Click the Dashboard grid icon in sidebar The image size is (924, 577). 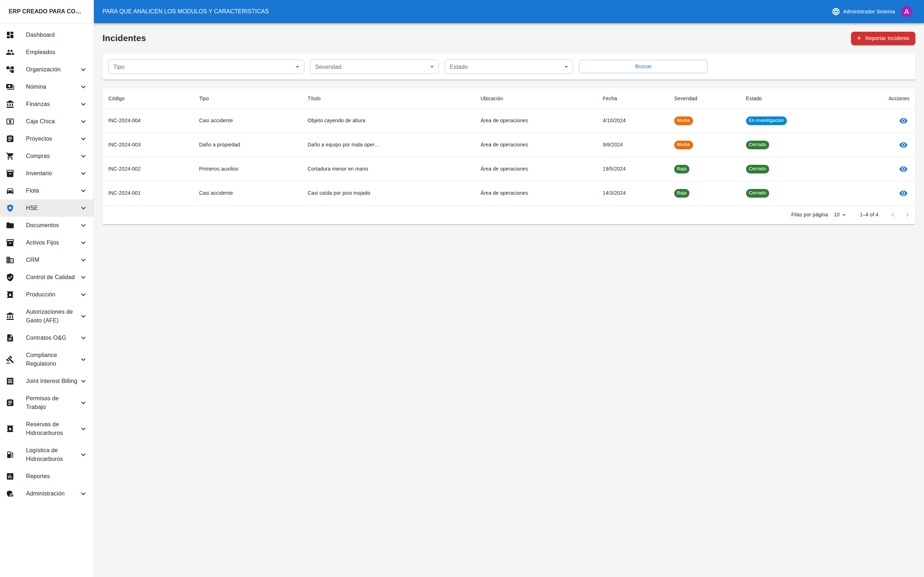tap(10, 35)
